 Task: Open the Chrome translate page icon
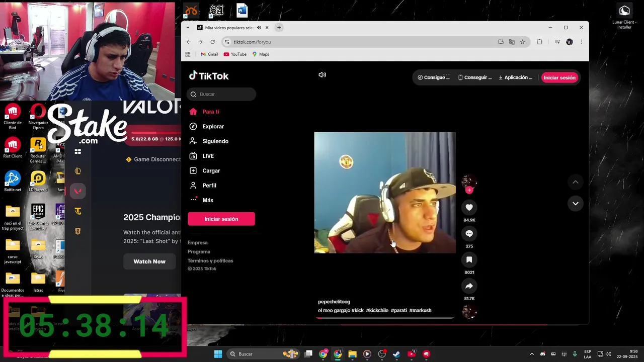(x=512, y=42)
